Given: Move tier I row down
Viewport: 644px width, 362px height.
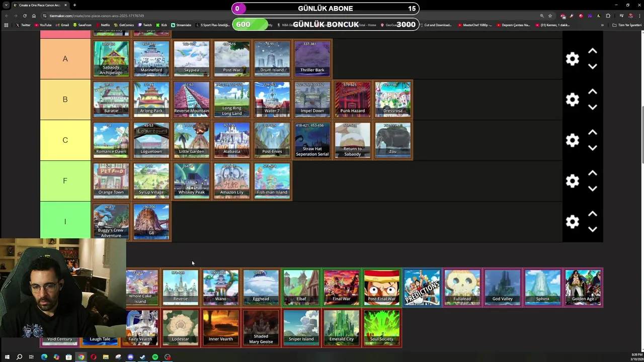Looking at the screenshot, I should click(x=593, y=229).
